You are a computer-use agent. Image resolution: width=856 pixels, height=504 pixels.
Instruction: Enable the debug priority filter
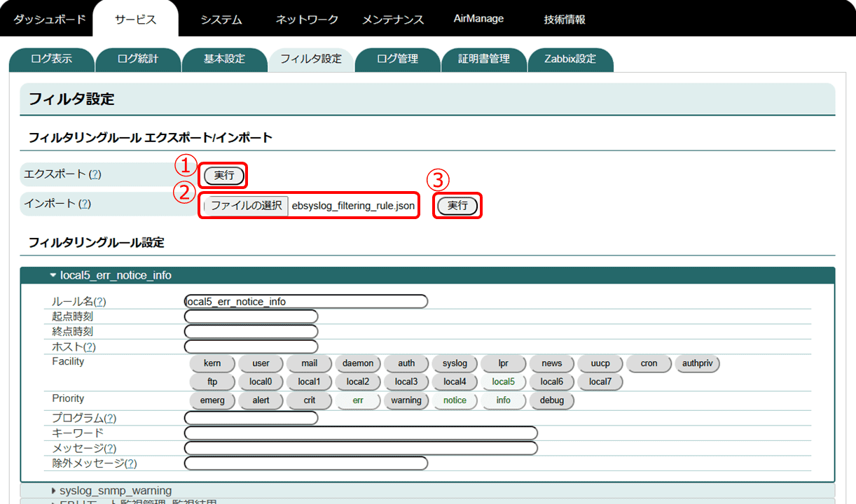pos(551,400)
